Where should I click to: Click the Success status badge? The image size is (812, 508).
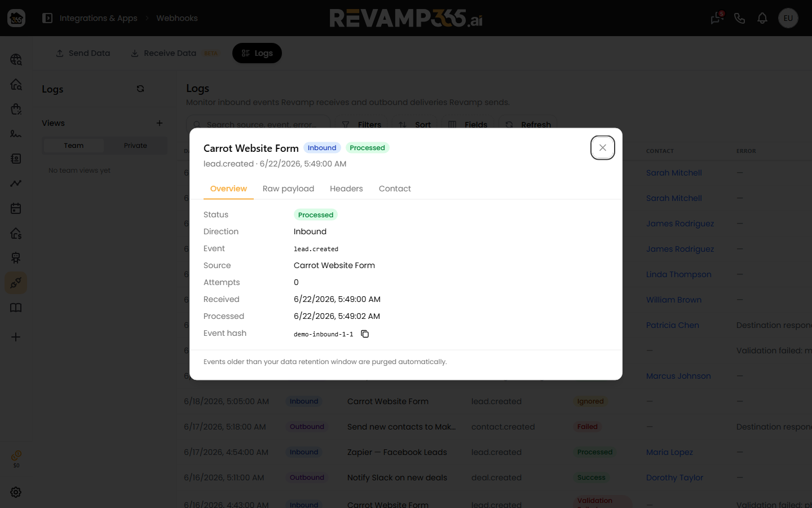591,478
